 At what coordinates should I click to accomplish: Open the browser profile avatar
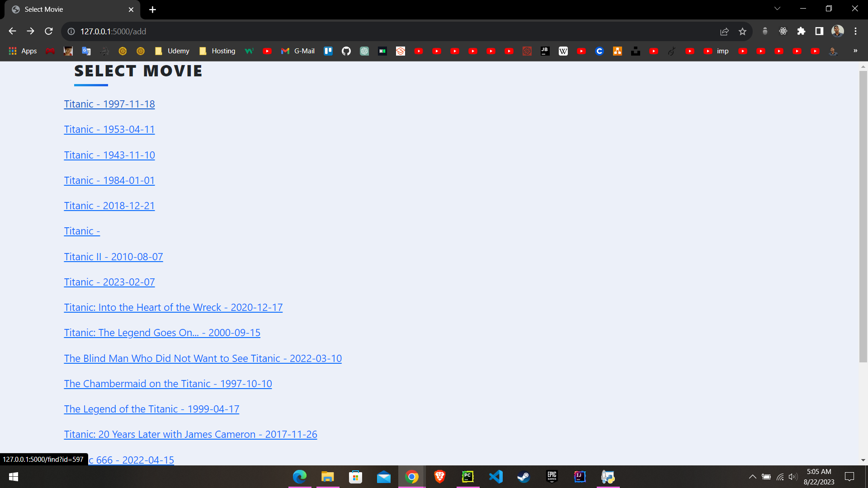[x=837, y=31]
